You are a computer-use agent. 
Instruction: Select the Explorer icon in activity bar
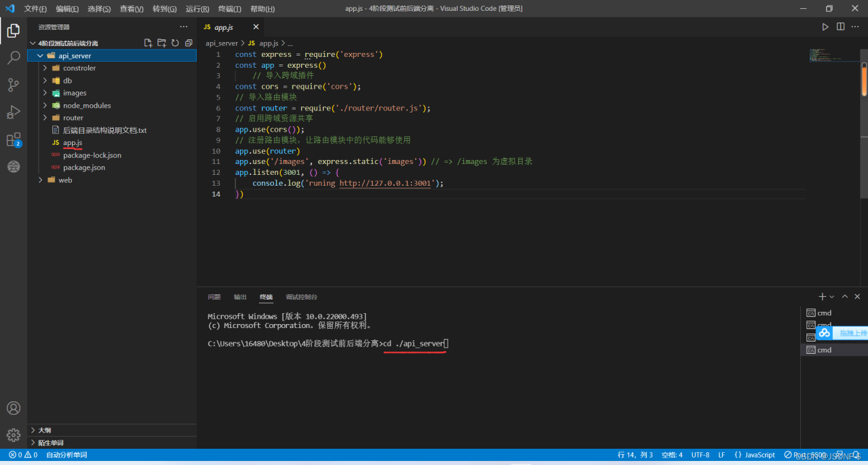point(14,30)
